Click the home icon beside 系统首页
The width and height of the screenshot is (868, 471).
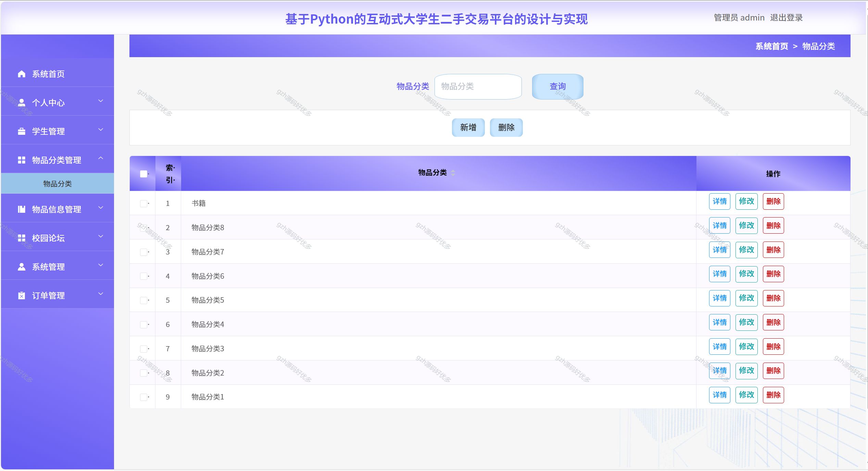point(22,74)
